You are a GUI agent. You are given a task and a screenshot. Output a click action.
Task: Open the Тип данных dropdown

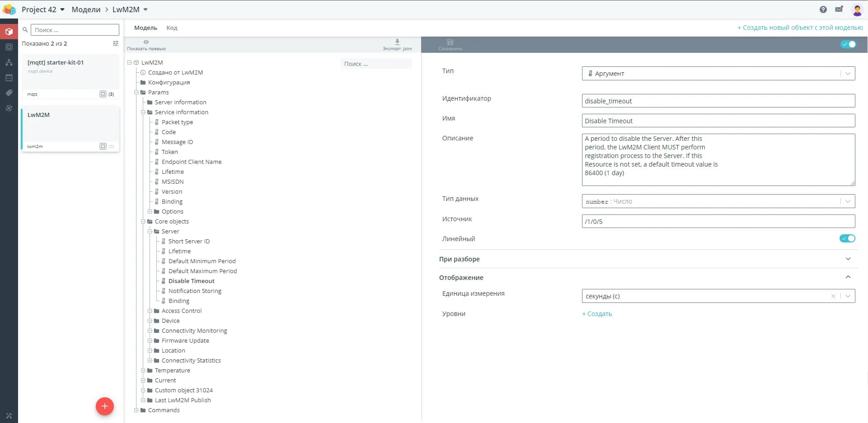718,201
